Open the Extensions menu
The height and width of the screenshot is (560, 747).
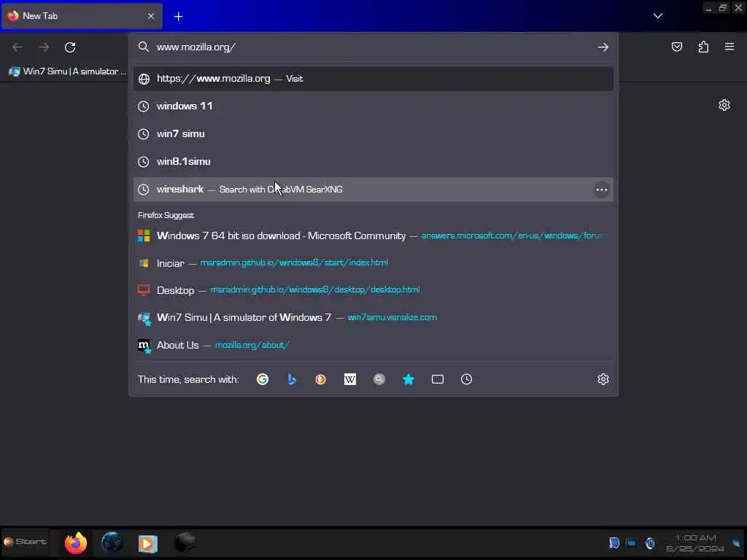(703, 47)
